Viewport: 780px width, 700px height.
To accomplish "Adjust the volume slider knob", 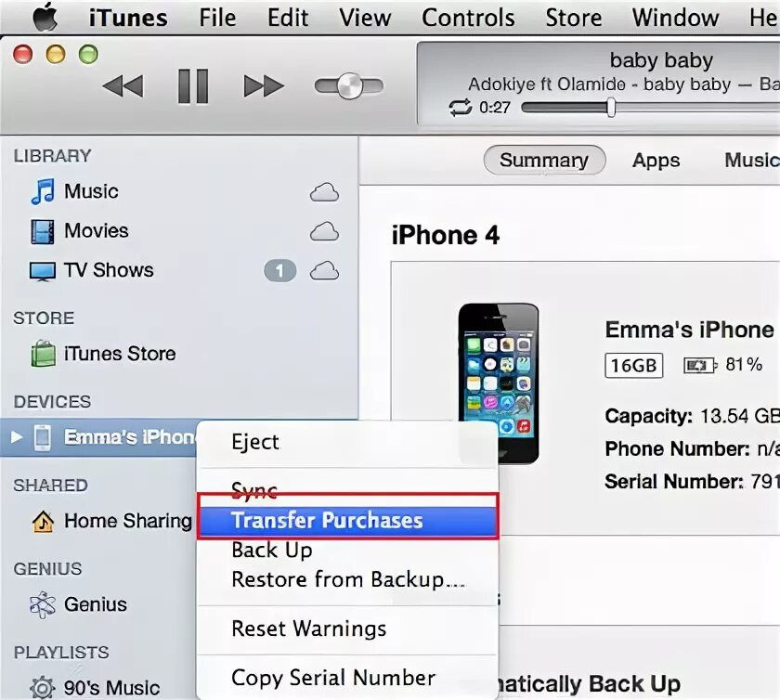I will tap(350, 85).
